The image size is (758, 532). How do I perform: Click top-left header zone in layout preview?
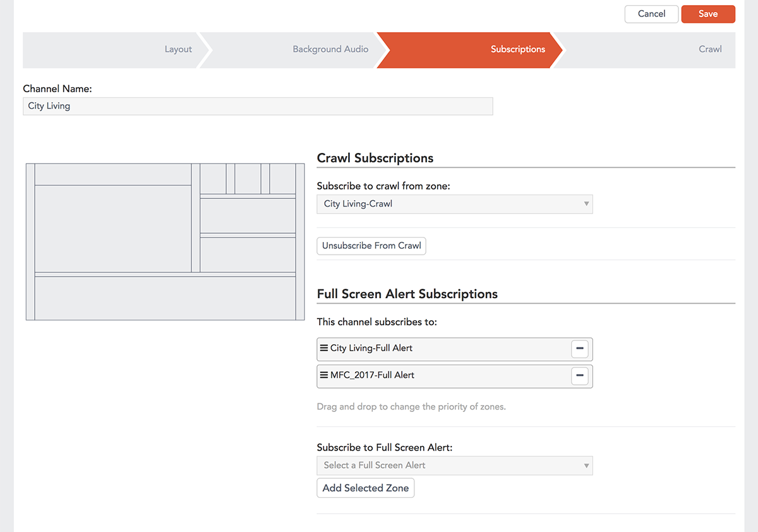(113, 174)
